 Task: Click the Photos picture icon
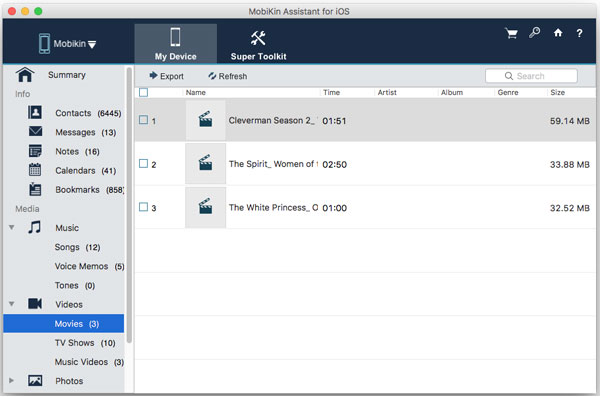point(35,381)
